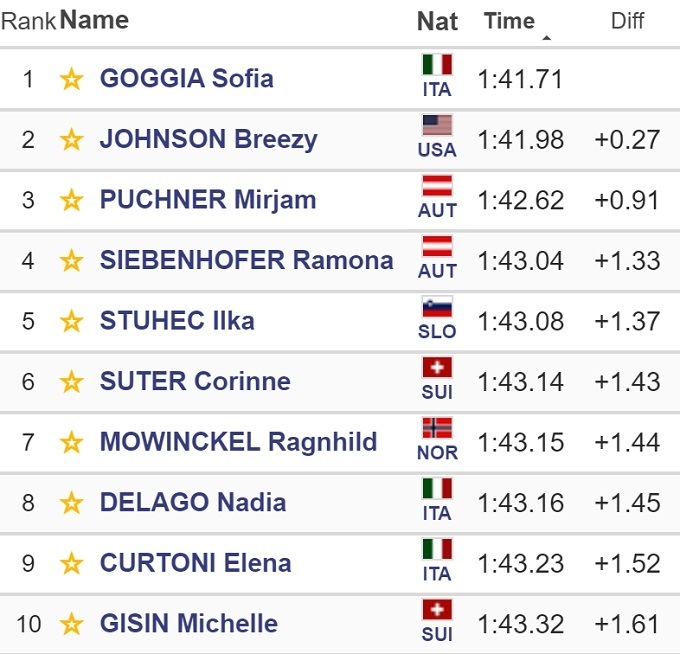Open MOWINCKEL Ragnhild athlete profile link
680x654 pixels.
238,442
